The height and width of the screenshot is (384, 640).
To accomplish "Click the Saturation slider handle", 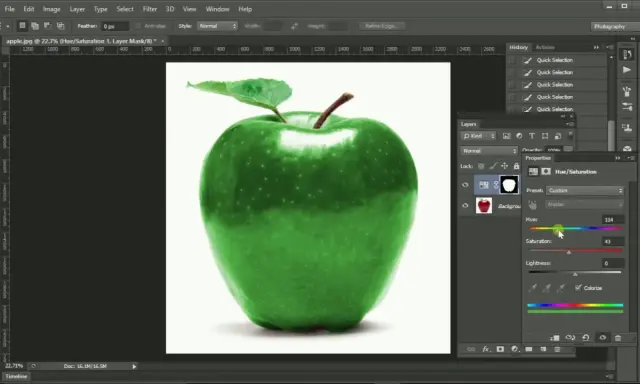I will click(569, 252).
